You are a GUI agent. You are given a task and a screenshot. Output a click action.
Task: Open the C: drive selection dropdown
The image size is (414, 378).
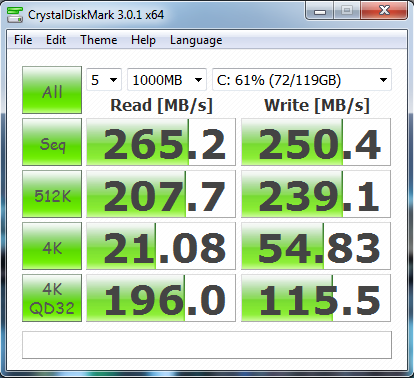pos(302,80)
